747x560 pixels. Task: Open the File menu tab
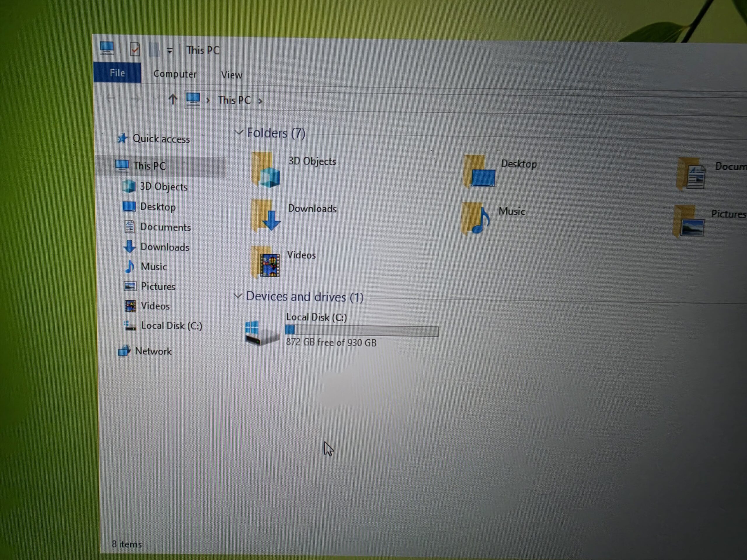pyautogui.click(x=117, y=73)
